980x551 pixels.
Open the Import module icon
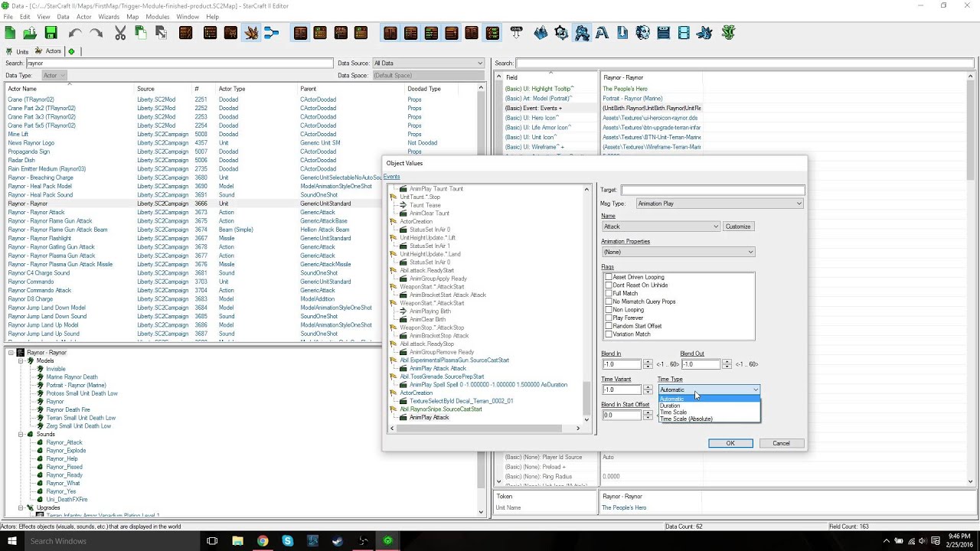click(x=622, y=33)
